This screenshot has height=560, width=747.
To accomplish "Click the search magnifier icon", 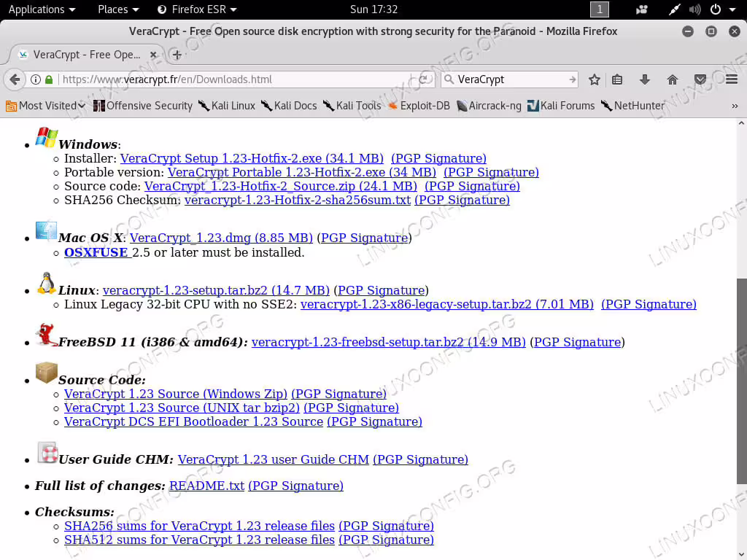I will [x=449, y=79].
